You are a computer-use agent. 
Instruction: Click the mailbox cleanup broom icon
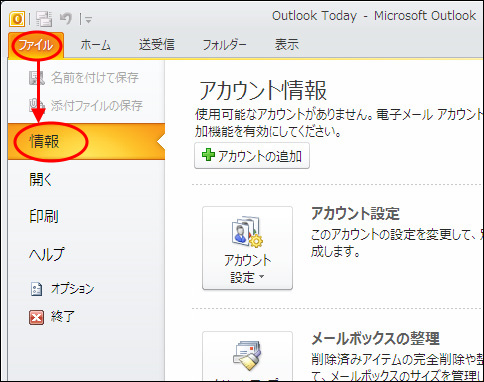click(247, 355)
